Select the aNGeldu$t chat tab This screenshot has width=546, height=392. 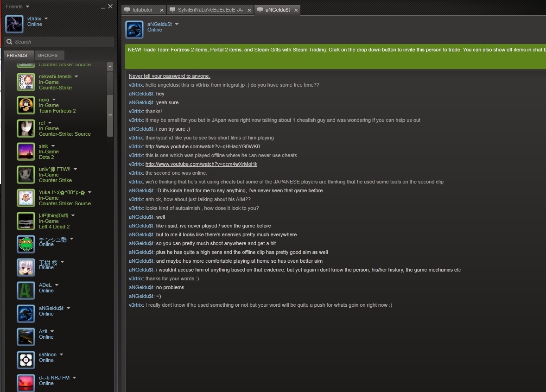[278, 10]
